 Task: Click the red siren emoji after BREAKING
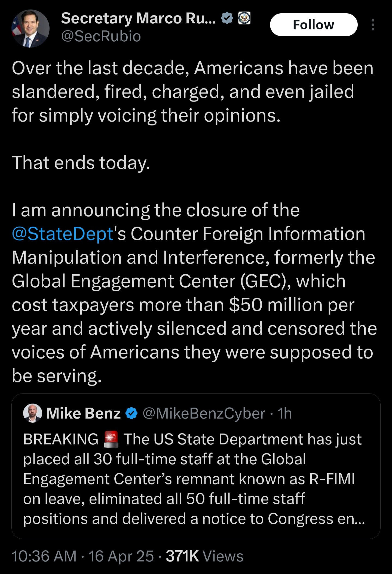pyautogui.click(x=111, y=439)
